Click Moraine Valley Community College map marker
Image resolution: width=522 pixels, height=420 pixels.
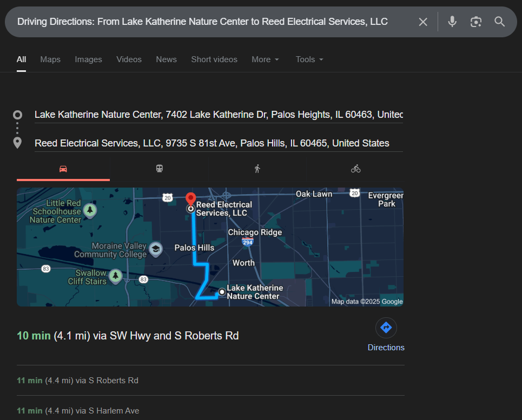click(x=156, y=249)
